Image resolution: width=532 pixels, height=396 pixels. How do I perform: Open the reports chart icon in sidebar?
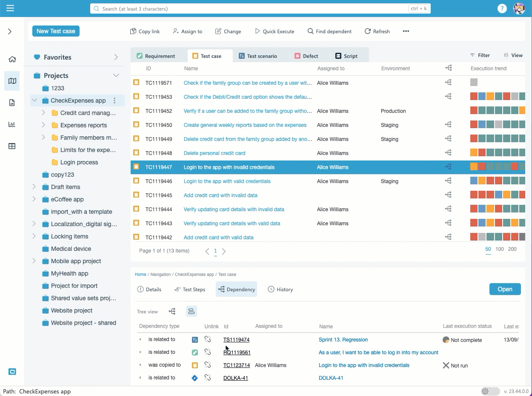pyautogui.click(x=12, y=124)
